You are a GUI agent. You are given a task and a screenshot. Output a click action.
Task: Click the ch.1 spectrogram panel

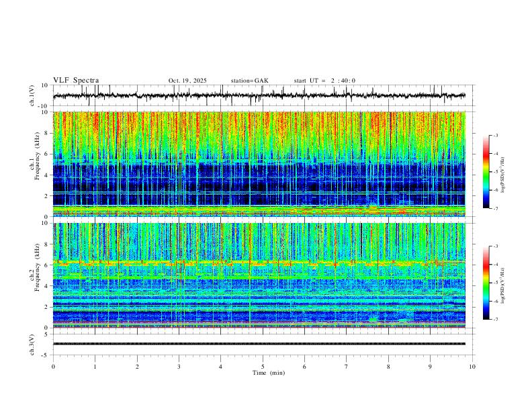tap(259, 164)
